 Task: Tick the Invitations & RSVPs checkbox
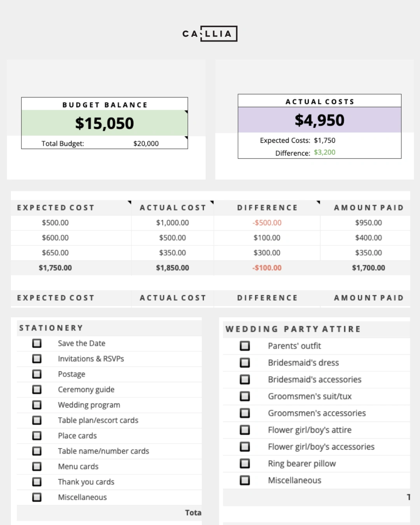click(x=37, y=359)
